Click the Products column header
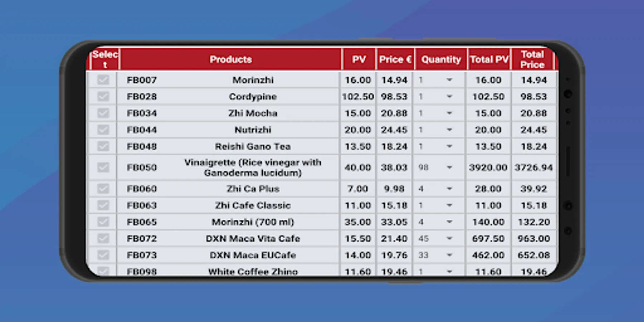 point(231,59)
